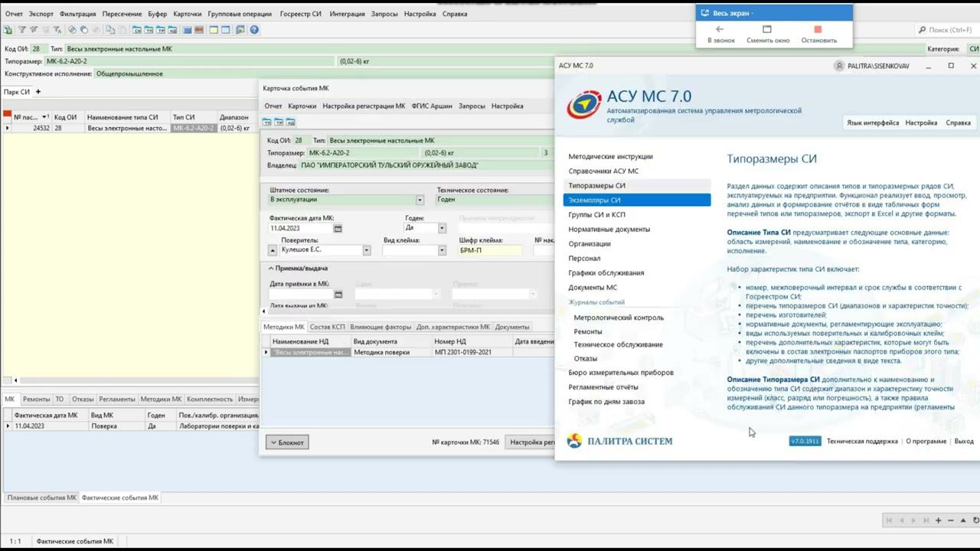Click the copy pages icon in main toolbar
This screenshot has width=980, height=551.
click(111, 30)
